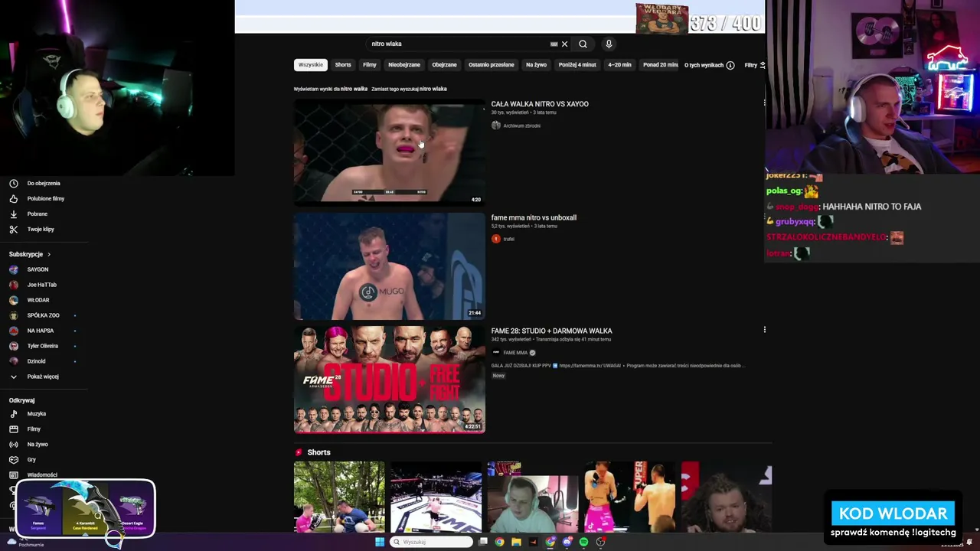Open Tyler Oliveira channel avatar
The height and width of the screenshot is (551, 980).
[13, 346]
